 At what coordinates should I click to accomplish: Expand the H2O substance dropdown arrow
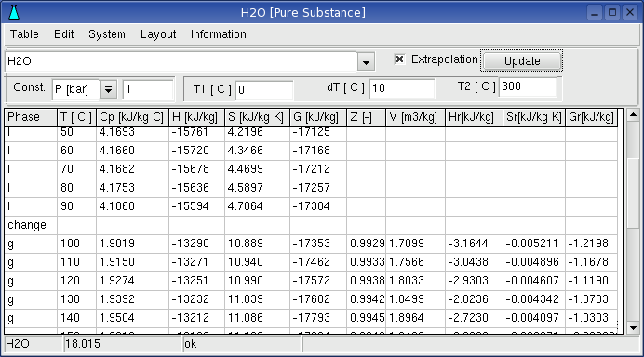[366, 61]
